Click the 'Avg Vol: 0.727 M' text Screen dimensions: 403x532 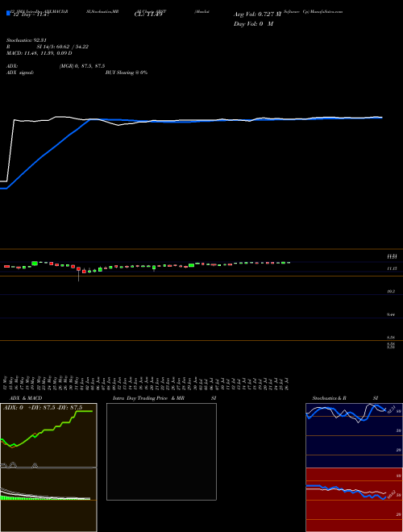[x=257, y=15]
